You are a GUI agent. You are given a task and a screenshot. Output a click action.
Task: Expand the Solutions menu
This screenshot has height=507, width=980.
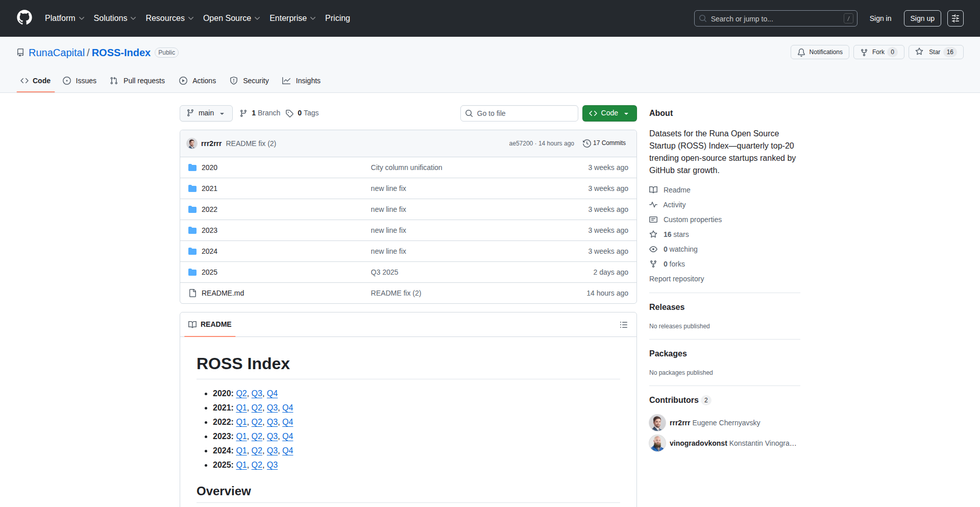click(115, 18)
